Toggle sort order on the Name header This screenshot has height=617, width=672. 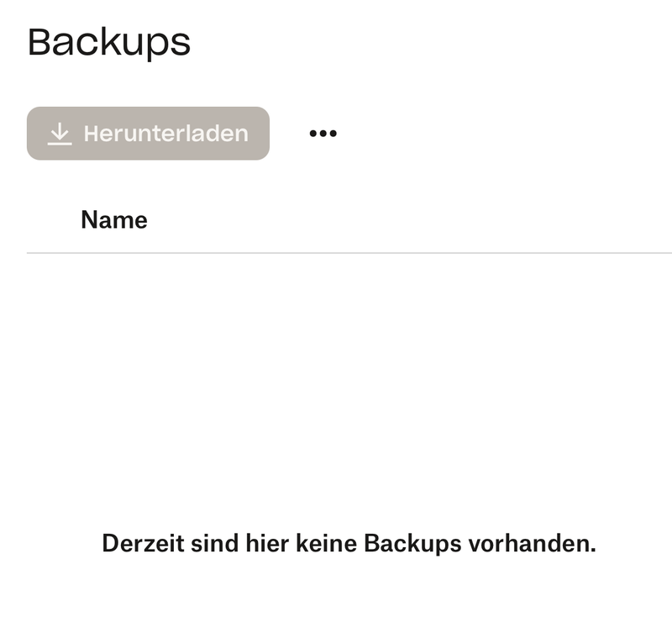coord(114,220)
